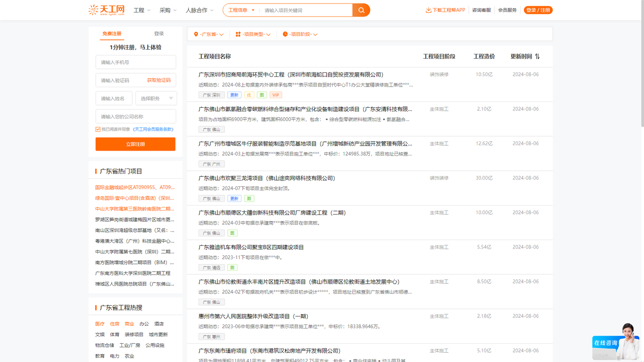Click the 酒店 hot search keyword
The image size is (644, 362).
tap(159, 324)
